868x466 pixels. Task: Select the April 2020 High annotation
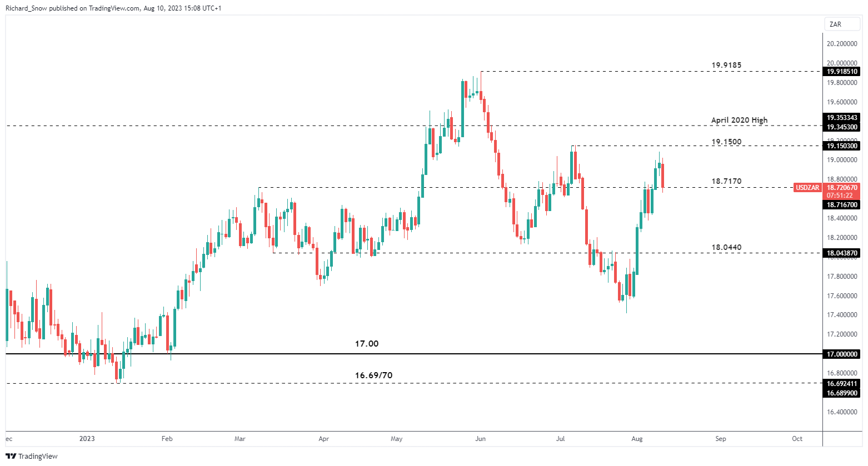tap(739, 120)
